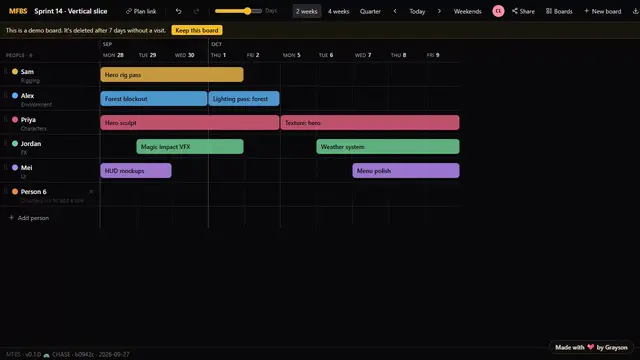Click the Sprint 14 - Vertical slice board title
Viewport: 640px width, 360px height.
pyautogui.click(x=71, y=11)
